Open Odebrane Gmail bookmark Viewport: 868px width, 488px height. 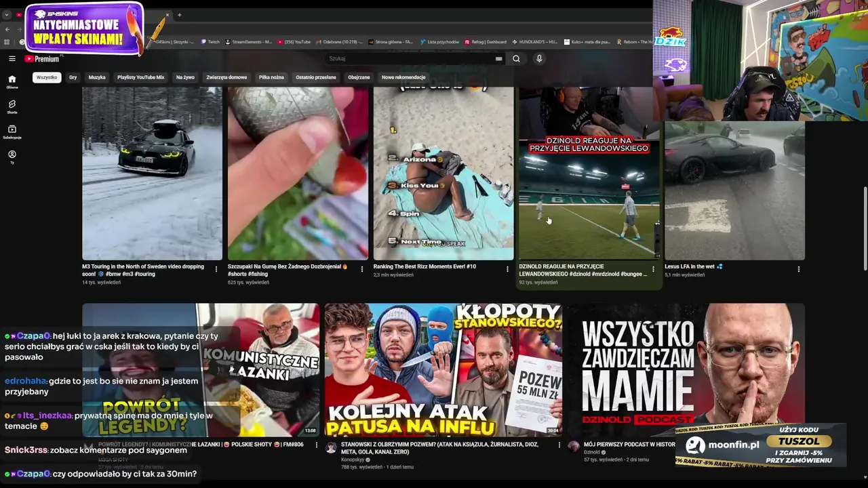click(x=339, y=42)
